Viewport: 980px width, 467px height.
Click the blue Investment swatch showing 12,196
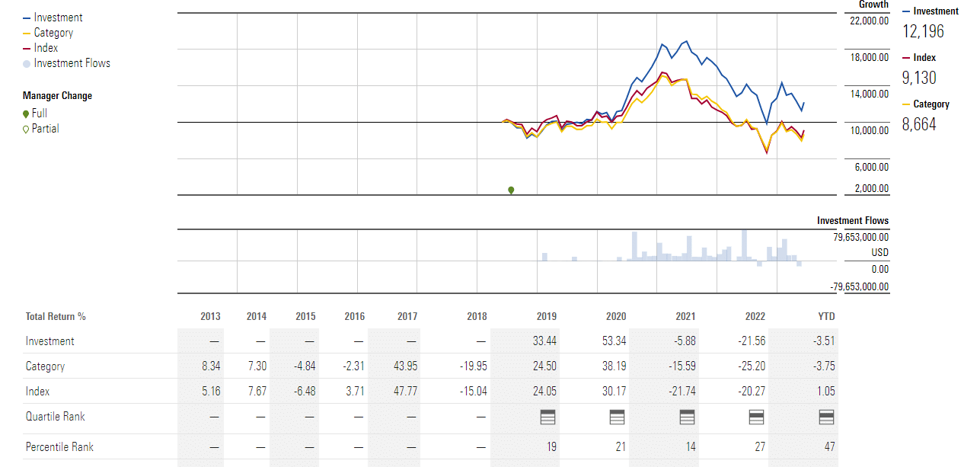906,12
